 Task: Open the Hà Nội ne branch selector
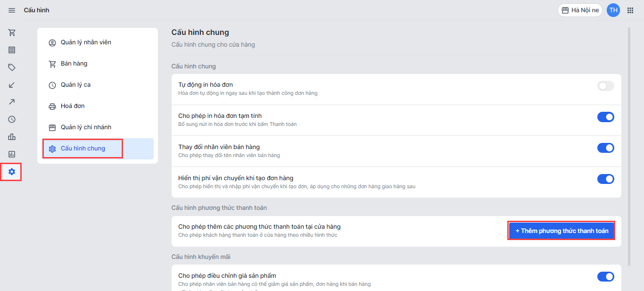click(x=580, y=10)
